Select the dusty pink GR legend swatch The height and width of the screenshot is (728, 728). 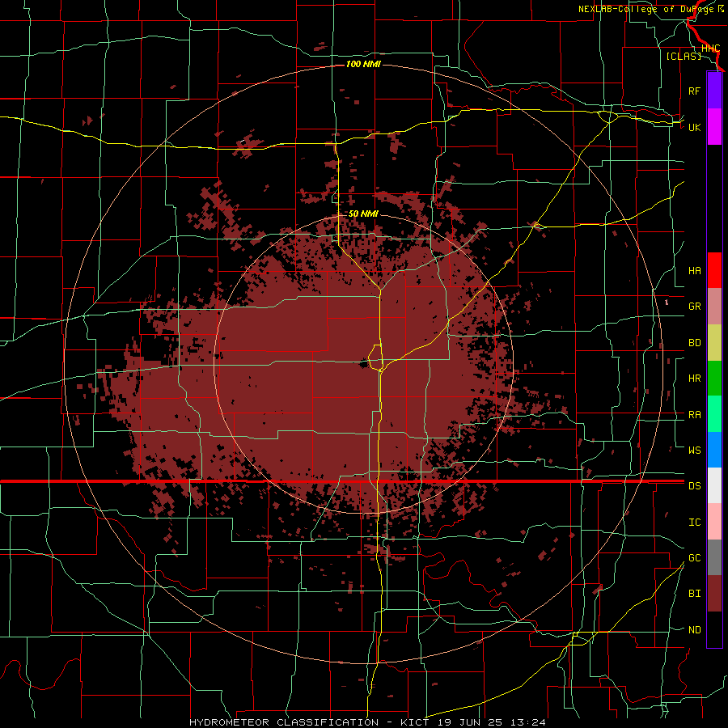[714, 307]
